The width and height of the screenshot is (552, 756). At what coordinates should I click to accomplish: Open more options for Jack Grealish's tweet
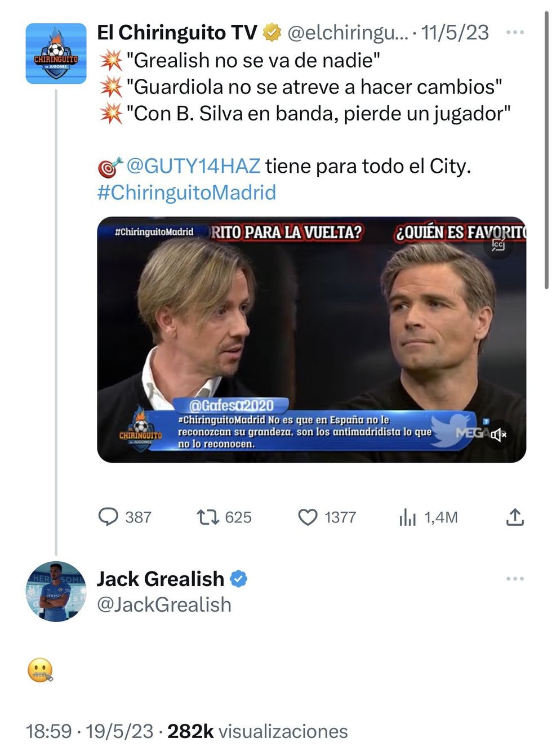tap(515, 579)
